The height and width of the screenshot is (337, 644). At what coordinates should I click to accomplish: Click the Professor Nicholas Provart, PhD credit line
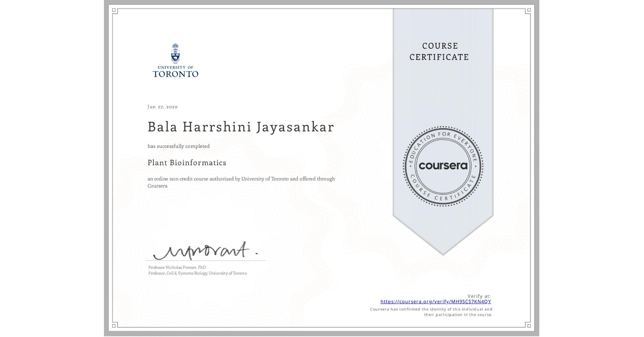tap(177, 267)
